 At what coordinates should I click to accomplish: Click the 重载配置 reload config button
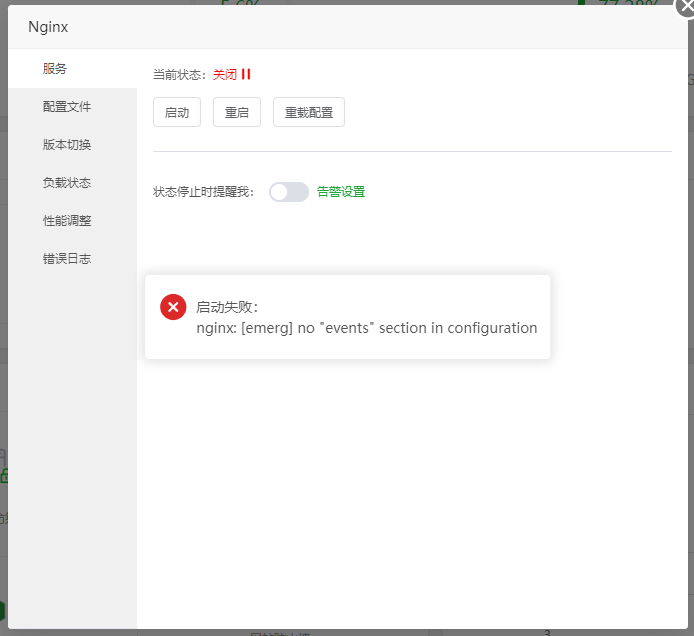309,112
